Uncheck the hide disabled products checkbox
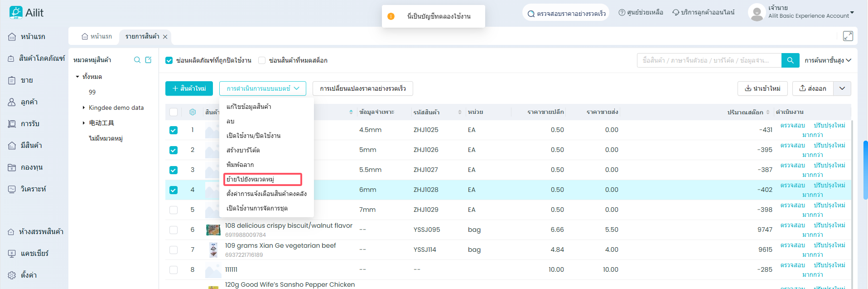Image resolution: width=868 pixels, height=289 pixels. 169,60
